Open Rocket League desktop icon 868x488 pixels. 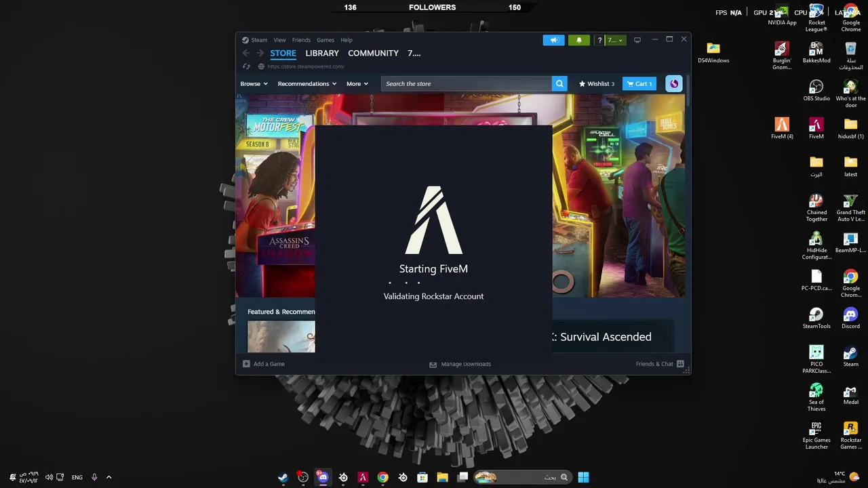pos(816,18)
